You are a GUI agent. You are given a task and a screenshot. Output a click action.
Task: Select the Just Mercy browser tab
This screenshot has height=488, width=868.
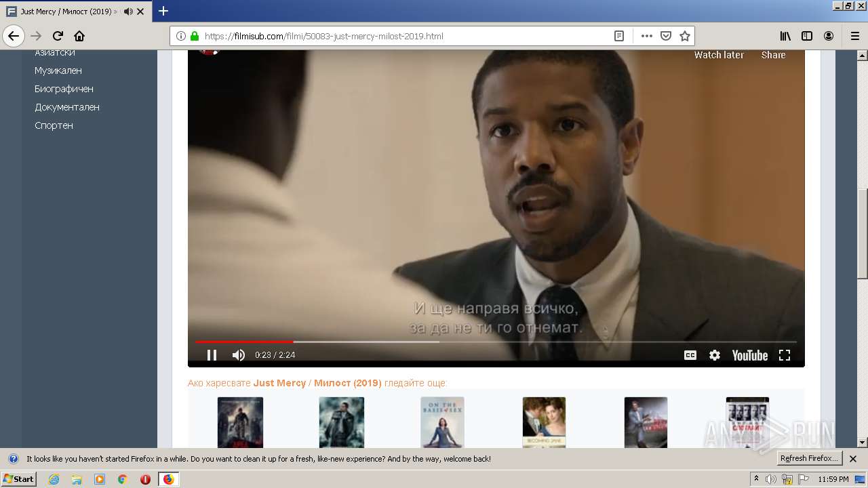point(76,12)
